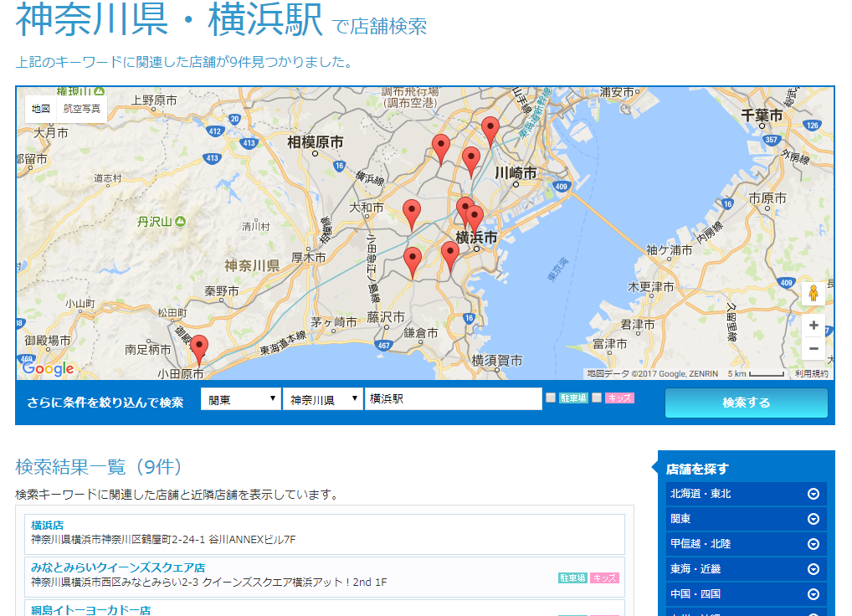
Task: Click the 川崎市 label on map
Action: point(516,173)
